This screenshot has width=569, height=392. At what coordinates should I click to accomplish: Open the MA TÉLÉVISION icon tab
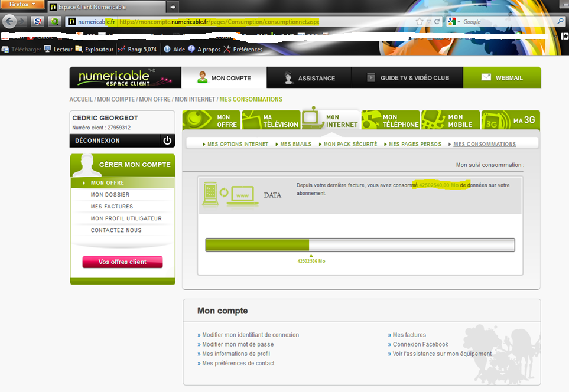coord(271,120)
